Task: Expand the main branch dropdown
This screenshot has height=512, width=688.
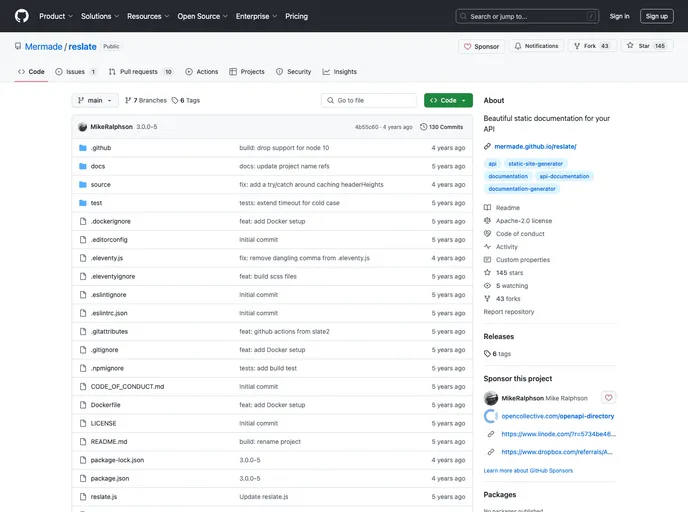Action: tap(95, 100)
